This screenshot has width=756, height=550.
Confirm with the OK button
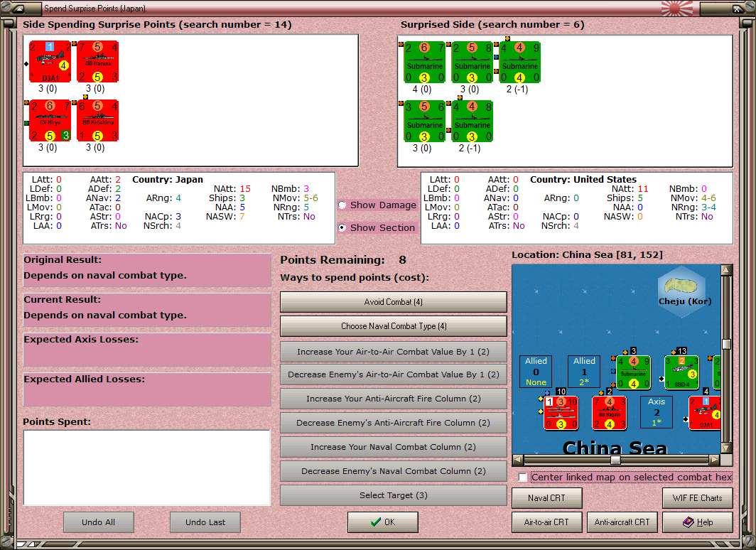click(x=383, y=522)
